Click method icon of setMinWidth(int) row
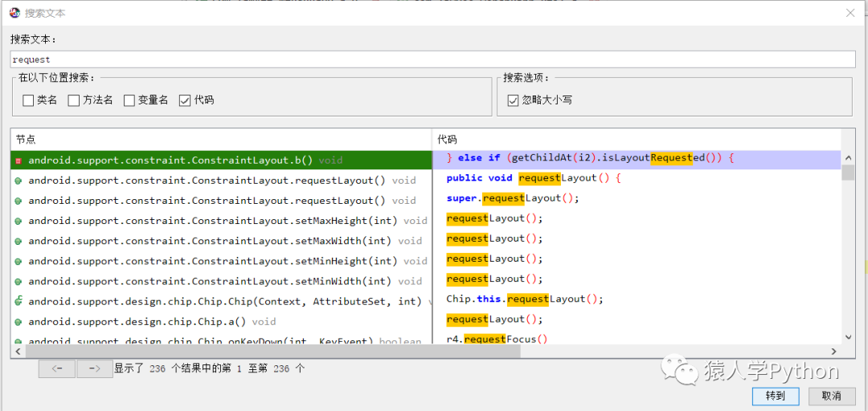Image resolution: width=868 pixels, height=411 pixels. coord(18,282)
